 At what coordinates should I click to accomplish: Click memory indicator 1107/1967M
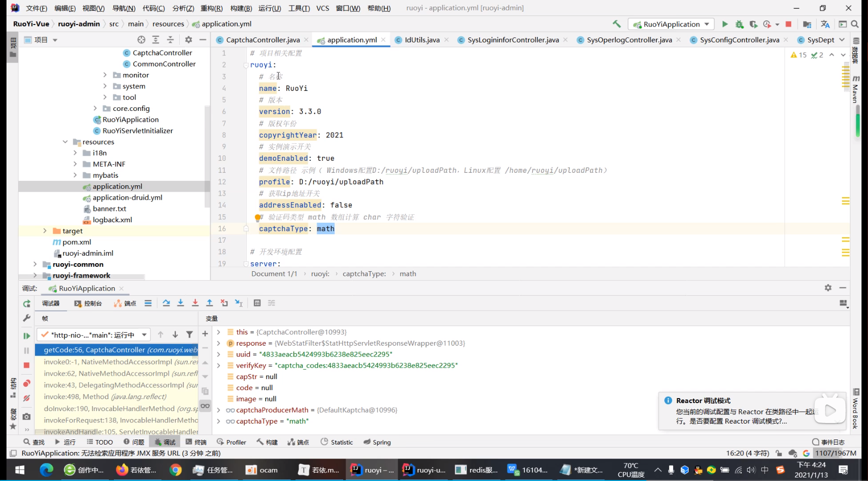pyautogui.click(x=836, y=453)
